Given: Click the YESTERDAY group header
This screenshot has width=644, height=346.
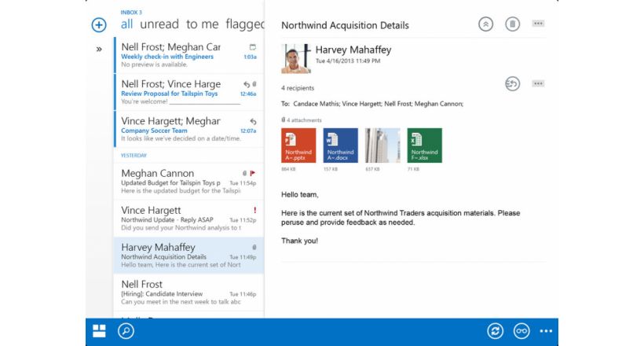Looking at the screenshot, I should click(x=134, y=156).
